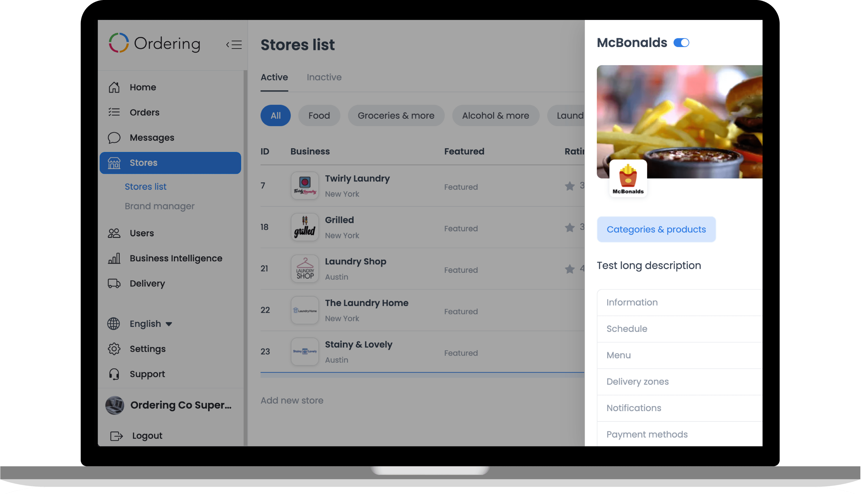Open the Notifications section
This screenshot has width=868, height=494.
coord(679,408)
